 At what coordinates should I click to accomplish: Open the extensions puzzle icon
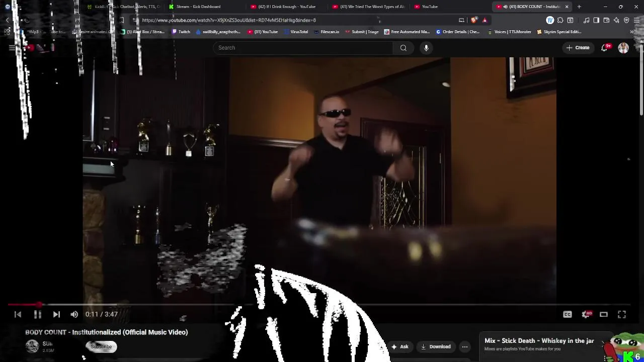(x=560, y=20)
